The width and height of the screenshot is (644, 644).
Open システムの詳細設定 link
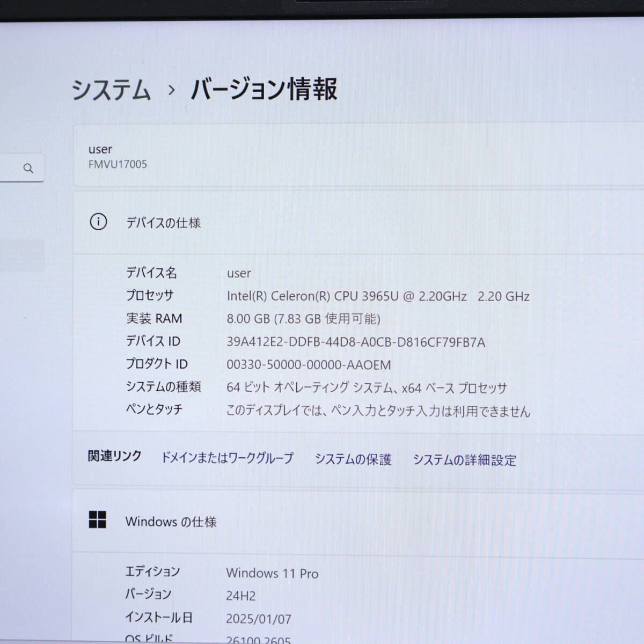pos(464,460)
